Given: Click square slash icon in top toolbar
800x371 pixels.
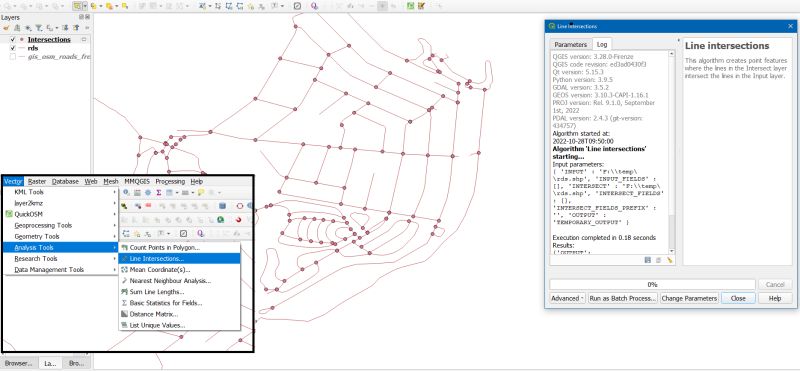Looking at the screenshot, I should (x=297, y=6).
